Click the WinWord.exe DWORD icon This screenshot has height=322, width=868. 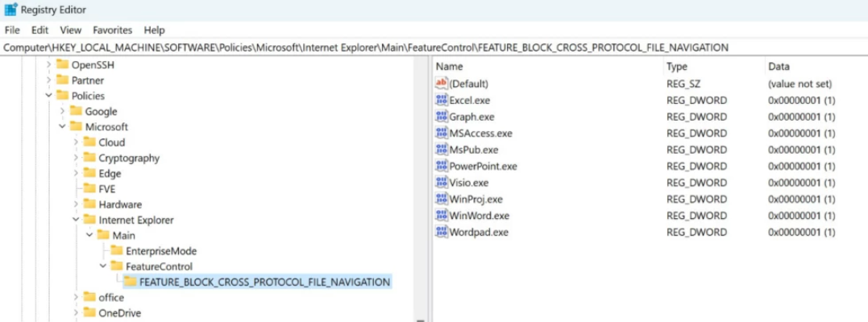tap(441, 215)
